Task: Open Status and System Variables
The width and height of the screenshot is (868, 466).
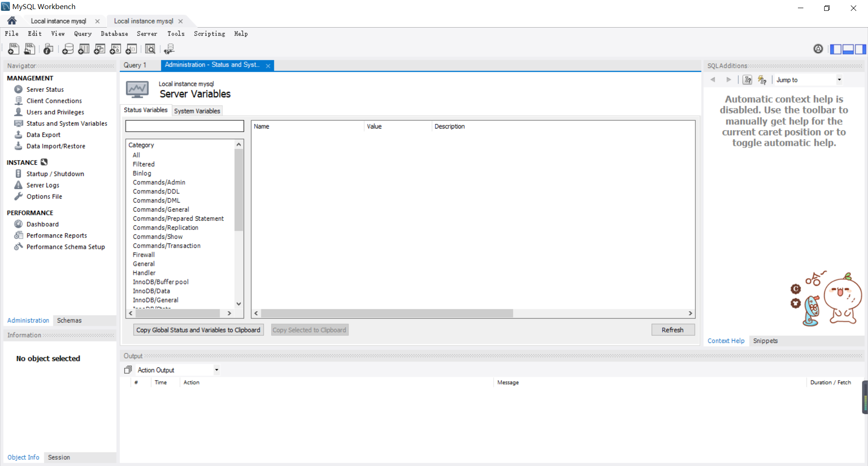Action: click(x=66, y=124)
